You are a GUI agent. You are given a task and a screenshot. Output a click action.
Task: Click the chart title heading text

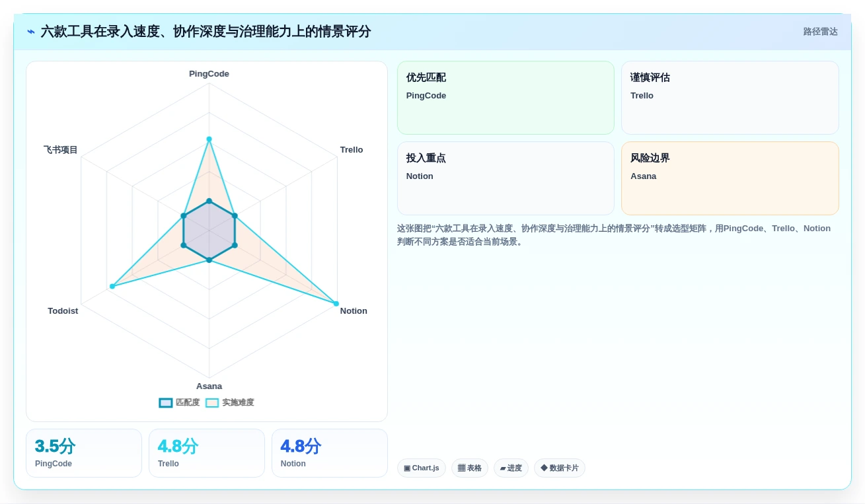tap(206, 32)
